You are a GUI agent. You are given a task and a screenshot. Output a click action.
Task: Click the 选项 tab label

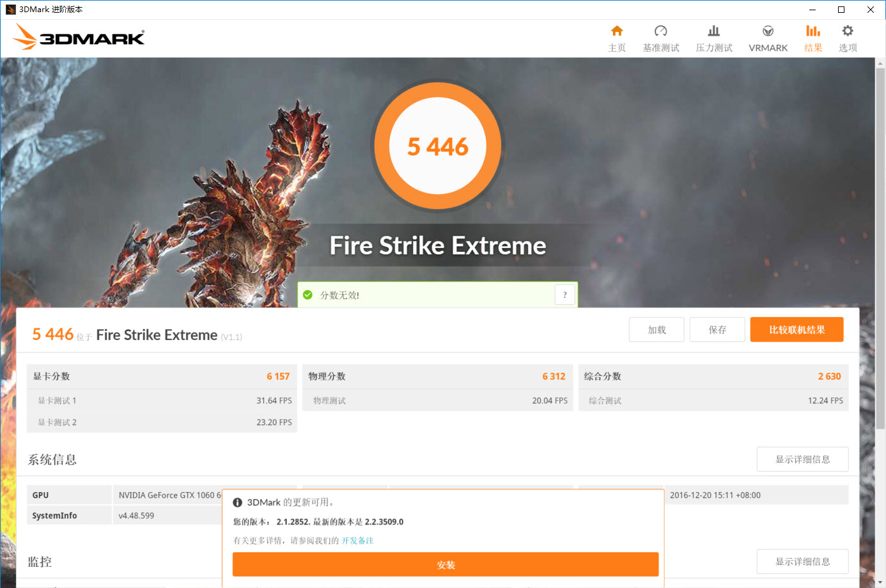[848, 48]
